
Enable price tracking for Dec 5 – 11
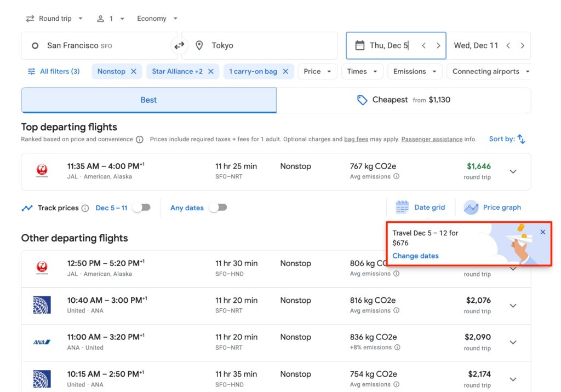142,207
